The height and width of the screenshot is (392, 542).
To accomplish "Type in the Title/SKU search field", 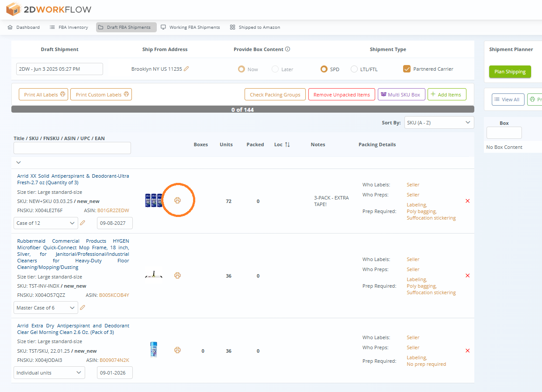I will (72, 148).
